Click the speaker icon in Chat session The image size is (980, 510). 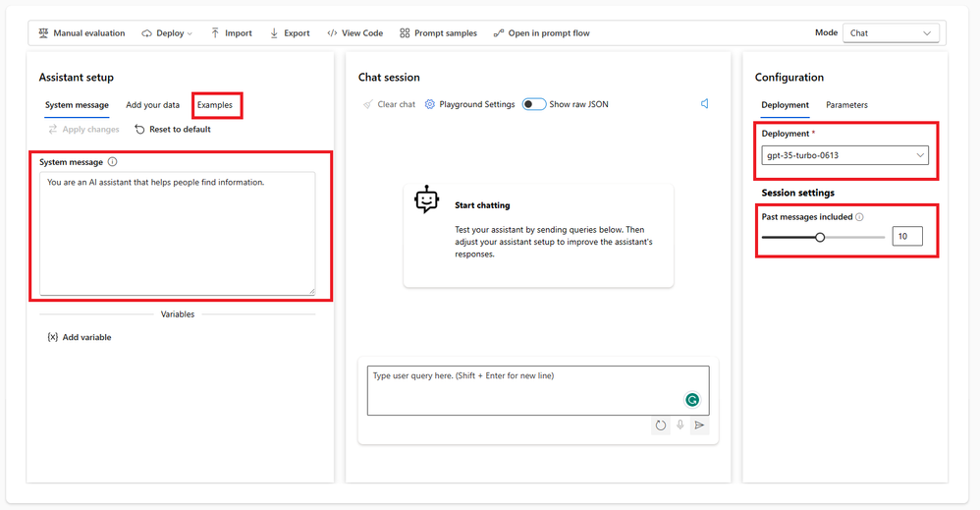pos(704,103)
